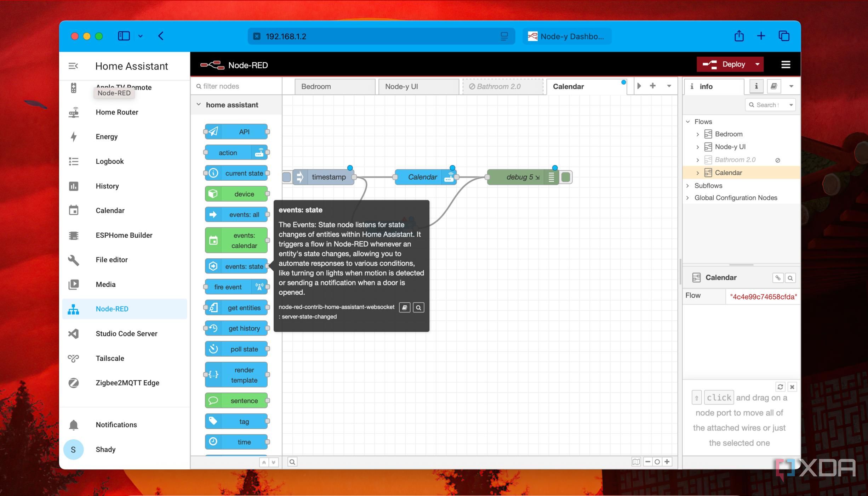Trigger the timestamp inject node button
This screenshot has height=496, width=868.
[x=287, y=177]
